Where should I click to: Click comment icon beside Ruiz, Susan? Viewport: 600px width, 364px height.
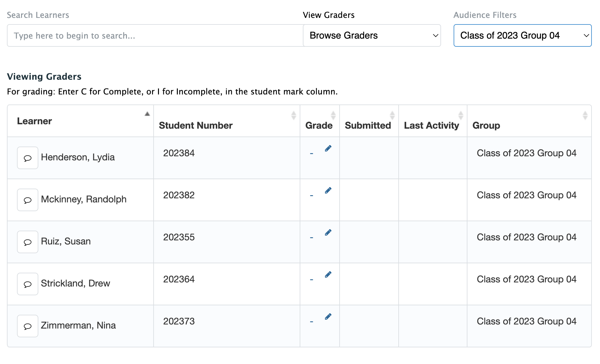click(28, 242)
